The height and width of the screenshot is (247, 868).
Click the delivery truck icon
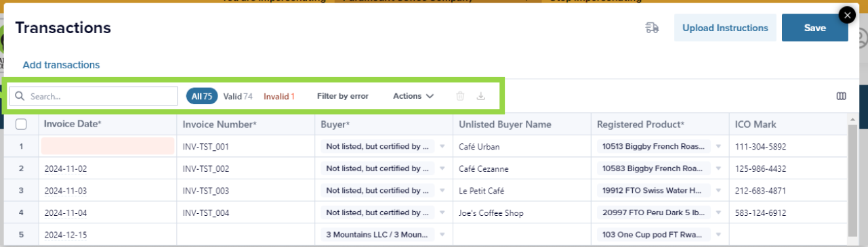click(652, 28)
